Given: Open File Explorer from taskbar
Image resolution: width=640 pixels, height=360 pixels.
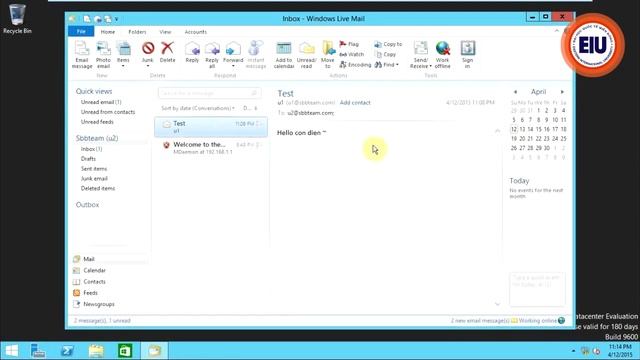Looking at the screenshot, I should 96,351.
